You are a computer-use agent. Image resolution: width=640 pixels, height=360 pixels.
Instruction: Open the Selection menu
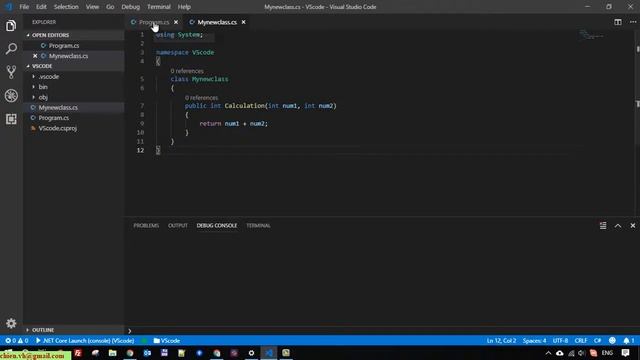click(66, 7)
